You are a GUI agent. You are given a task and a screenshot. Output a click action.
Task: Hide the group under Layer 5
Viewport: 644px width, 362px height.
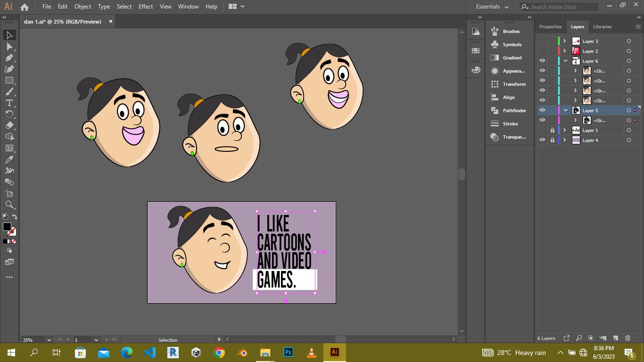coord(542,120)
